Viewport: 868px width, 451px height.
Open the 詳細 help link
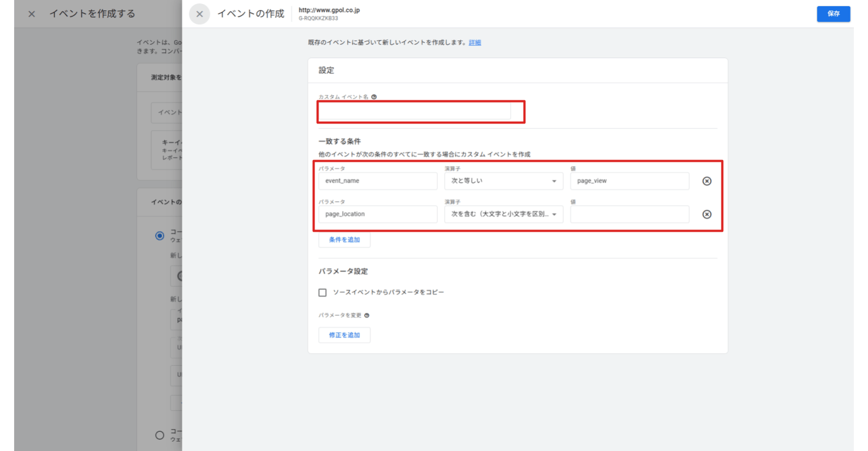474,42
